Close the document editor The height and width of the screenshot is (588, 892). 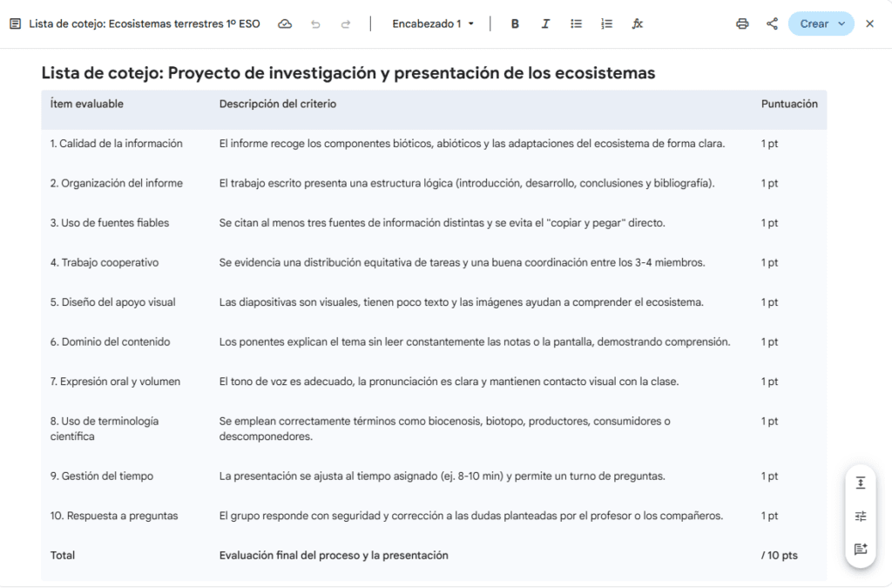click(x=870, y=24)
